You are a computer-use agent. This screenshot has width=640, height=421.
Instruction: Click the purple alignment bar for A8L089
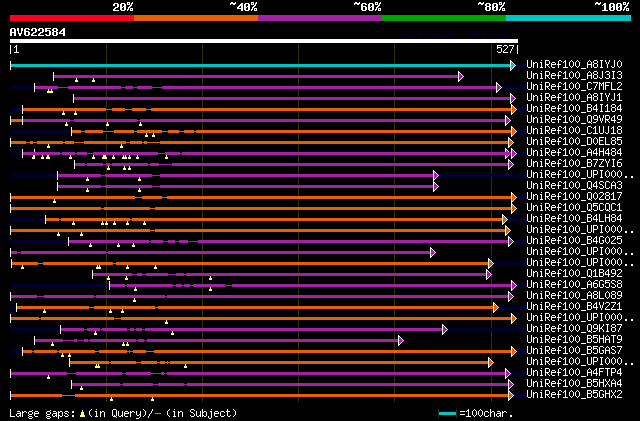[260, 296]
